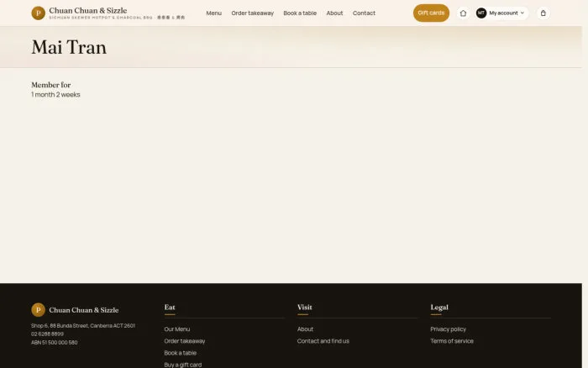The height and width of the screenshot is (368, 588).
Task: Open the Menu navigation item
Action: point(213,13)
